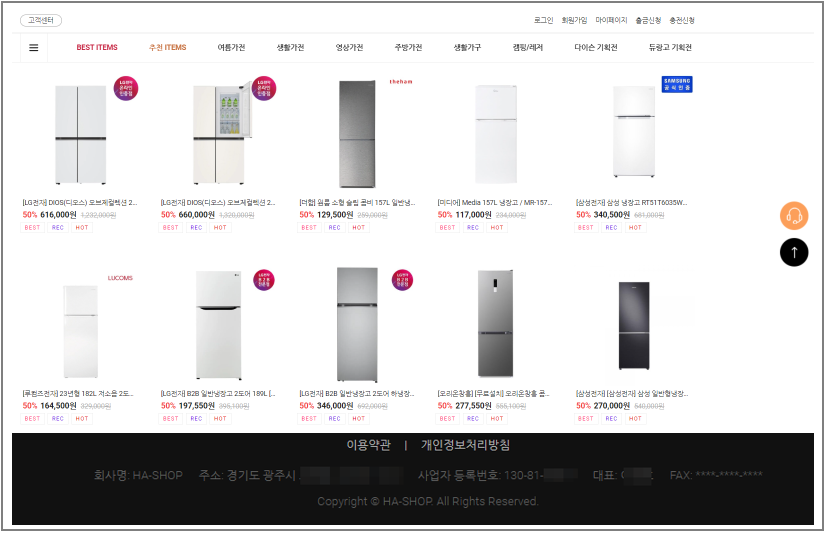
Task: Click the orange headset support icon
Action: pos(794,216)
